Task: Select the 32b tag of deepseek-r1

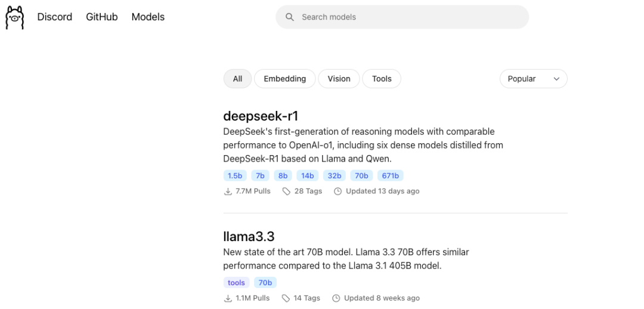Action: [335, 176]
